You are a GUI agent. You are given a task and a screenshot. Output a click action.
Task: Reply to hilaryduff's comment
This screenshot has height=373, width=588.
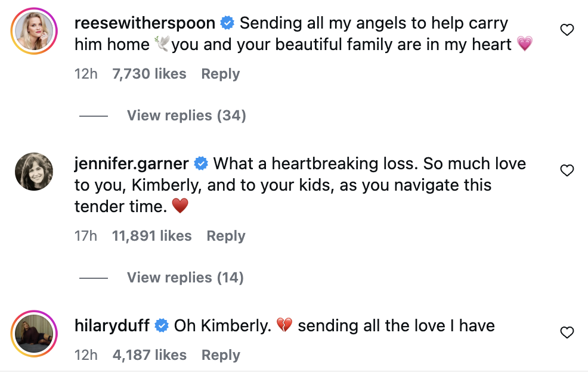click(220, 355)
